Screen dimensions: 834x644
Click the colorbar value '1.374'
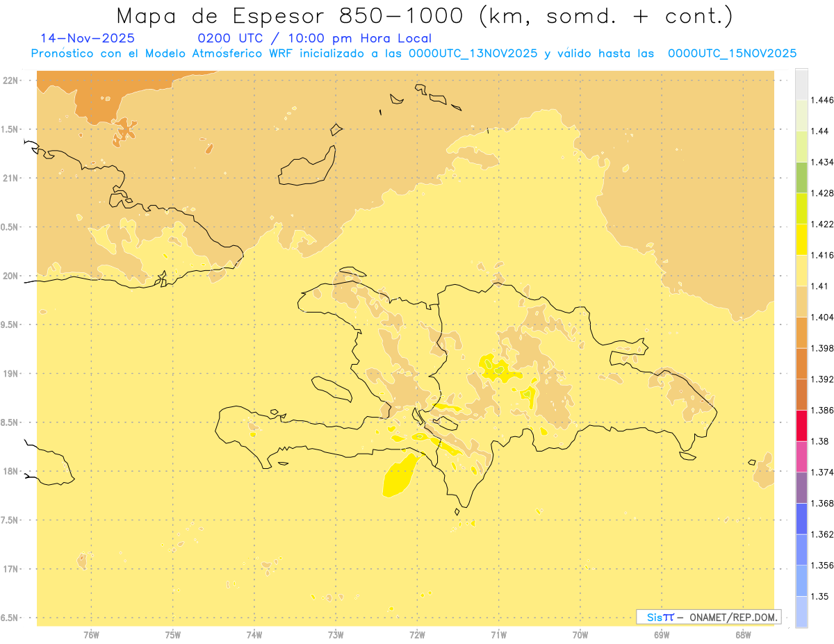pyautogui.click(x=823, y=472)
